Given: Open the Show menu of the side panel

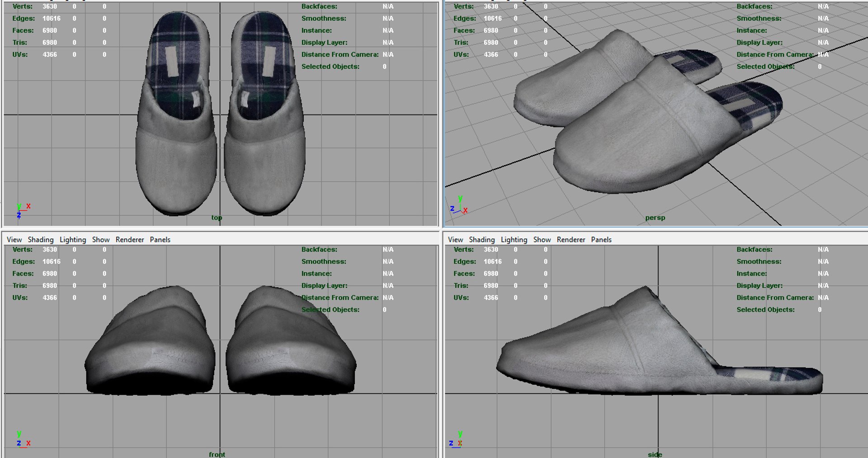Looking at the screenshot, I should tap(542, 239).
